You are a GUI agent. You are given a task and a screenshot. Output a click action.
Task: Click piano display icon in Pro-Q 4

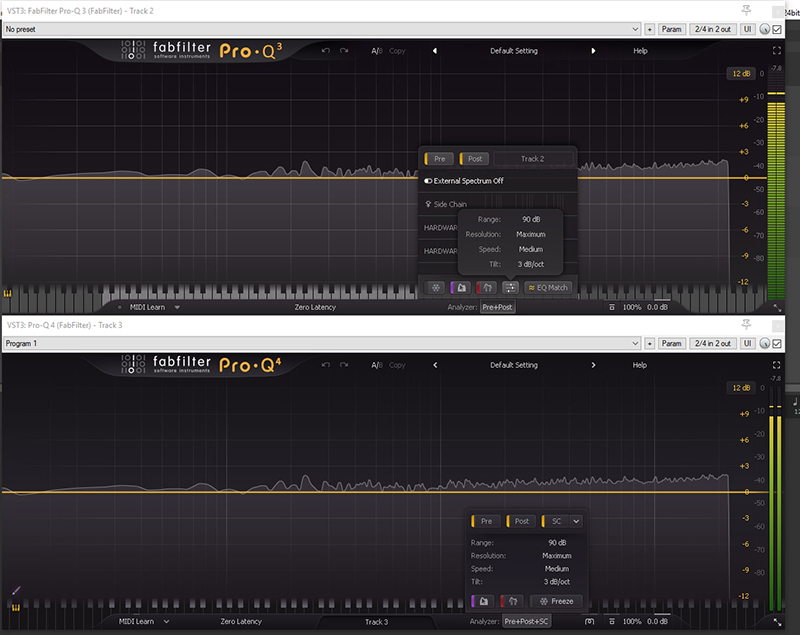pyautogui.click(x=16, y=607)
